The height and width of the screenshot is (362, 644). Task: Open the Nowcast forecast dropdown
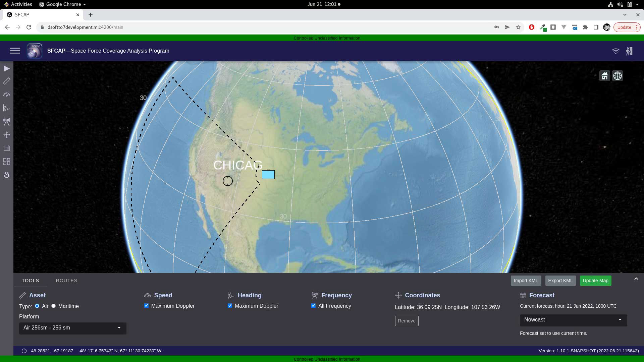573,320
